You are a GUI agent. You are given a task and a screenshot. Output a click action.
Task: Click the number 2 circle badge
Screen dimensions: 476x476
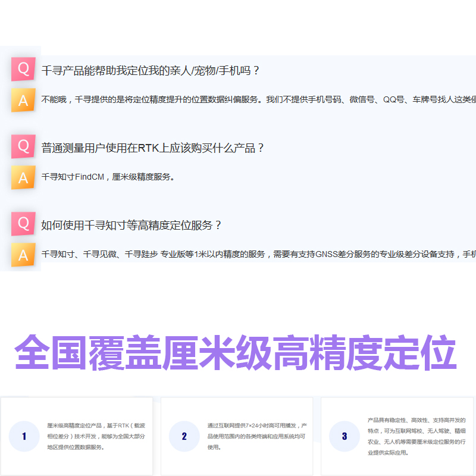(184, 436)
